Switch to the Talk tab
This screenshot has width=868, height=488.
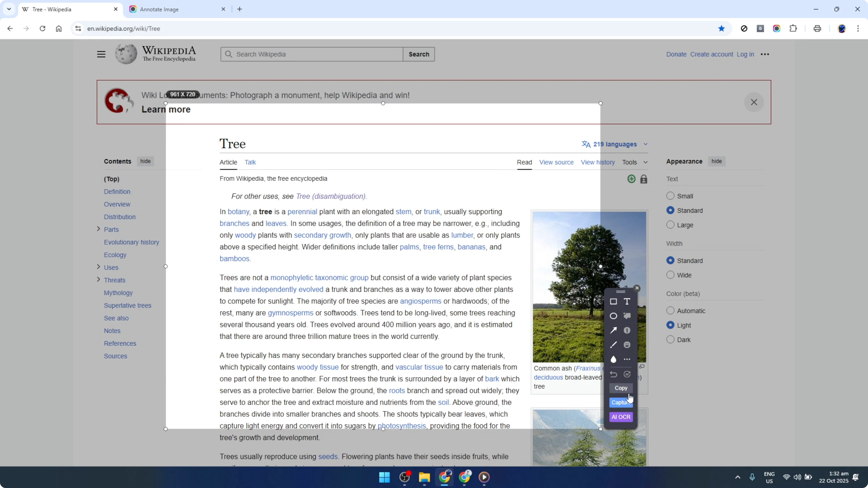tap(250, 162)
